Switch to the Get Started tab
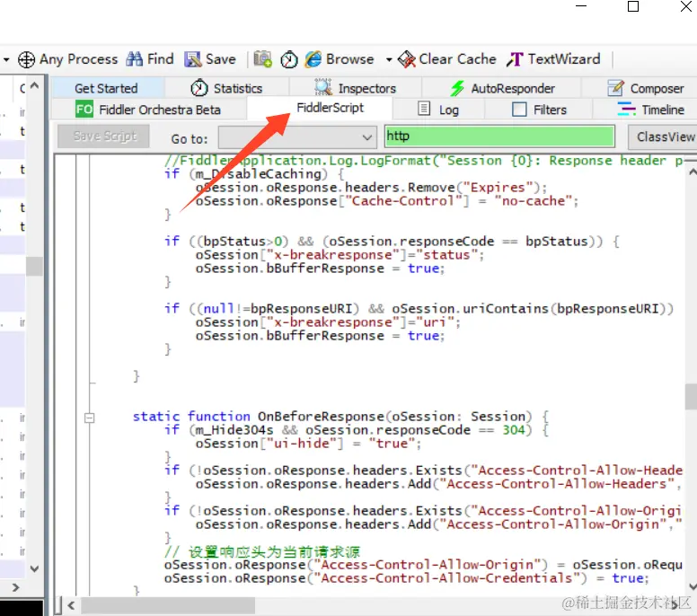Screen dimensions: 697x616 (x=106, y=88)
